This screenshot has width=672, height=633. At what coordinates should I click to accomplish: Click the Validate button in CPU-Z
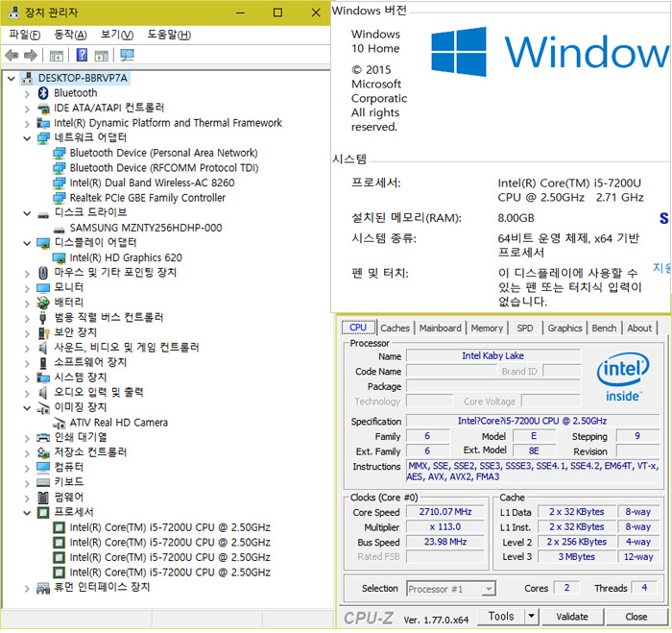(x=572, y=617)
